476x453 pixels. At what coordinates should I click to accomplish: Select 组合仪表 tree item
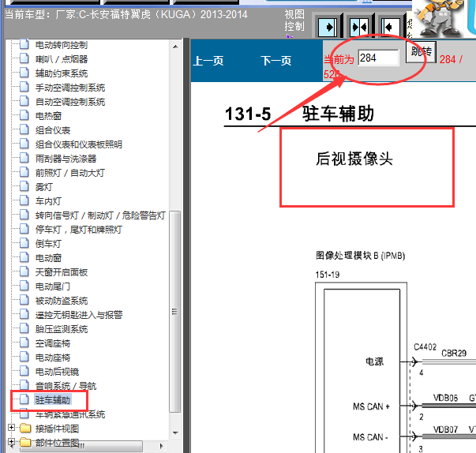53,130
